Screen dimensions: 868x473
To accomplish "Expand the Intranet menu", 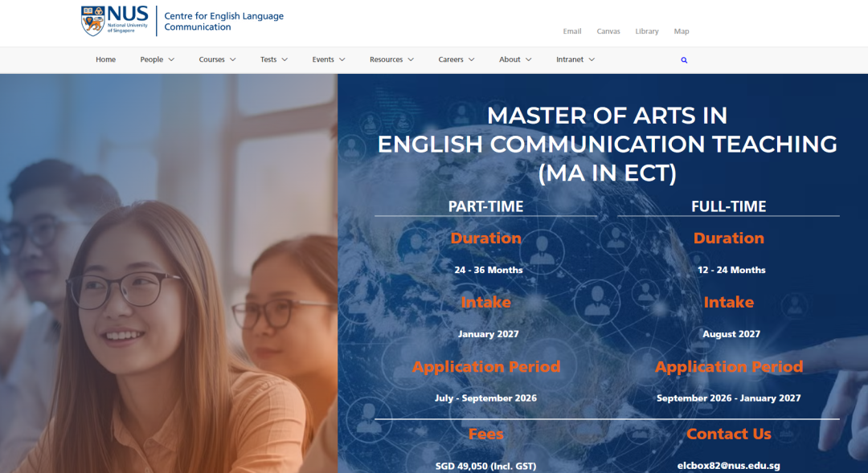I will [x=575, y=59].
